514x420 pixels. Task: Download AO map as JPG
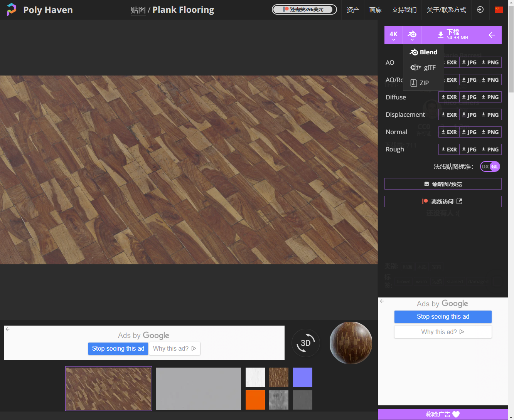click(x=469, y=62)
